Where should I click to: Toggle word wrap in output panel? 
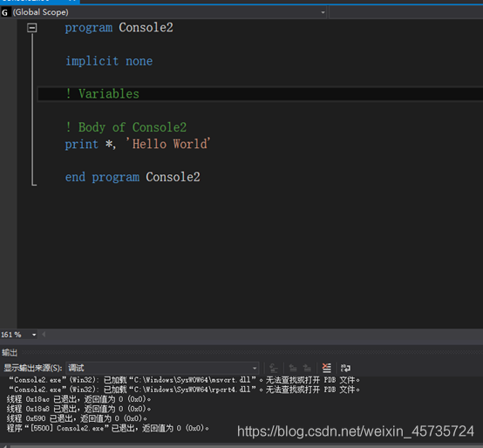pos(345,368)
